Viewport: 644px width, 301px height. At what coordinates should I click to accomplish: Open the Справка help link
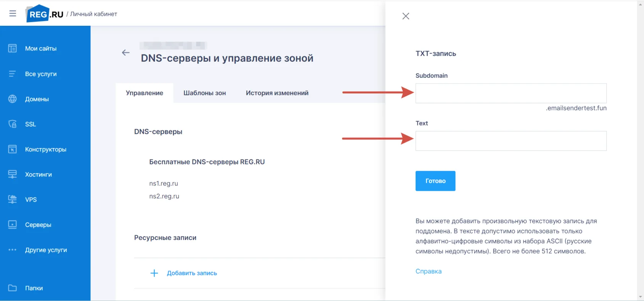pos(429,271)
